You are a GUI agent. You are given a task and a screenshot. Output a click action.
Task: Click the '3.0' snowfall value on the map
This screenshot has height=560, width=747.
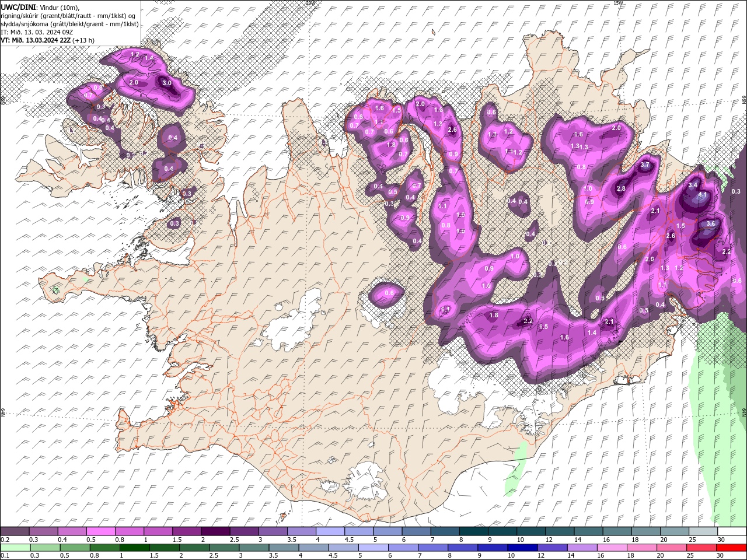pyautogui.click(x=167, y=83)
